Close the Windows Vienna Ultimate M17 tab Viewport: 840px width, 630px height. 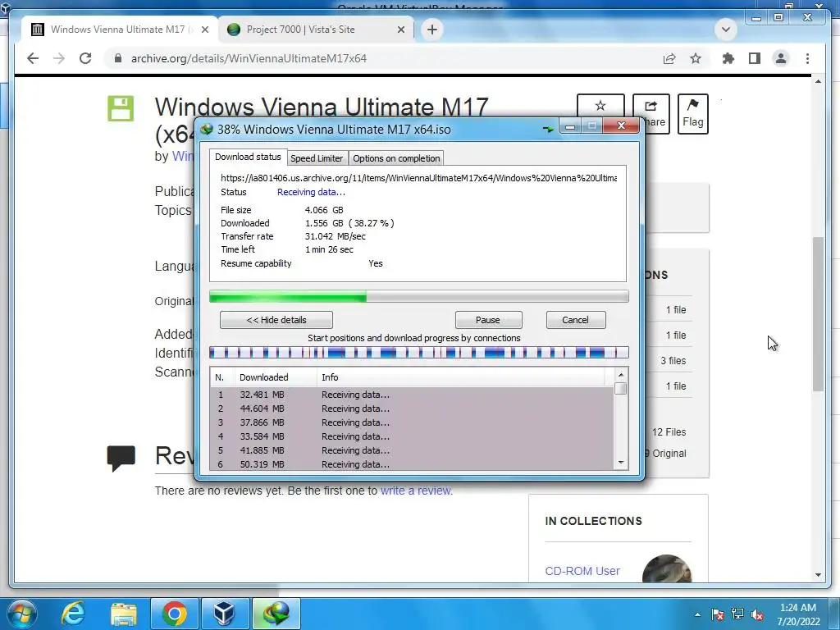click(x=204, y=30)
